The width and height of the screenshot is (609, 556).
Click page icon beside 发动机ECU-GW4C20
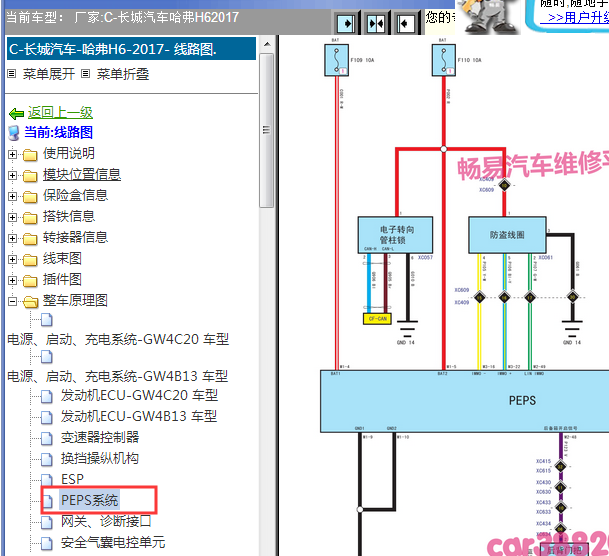(47, 396)
